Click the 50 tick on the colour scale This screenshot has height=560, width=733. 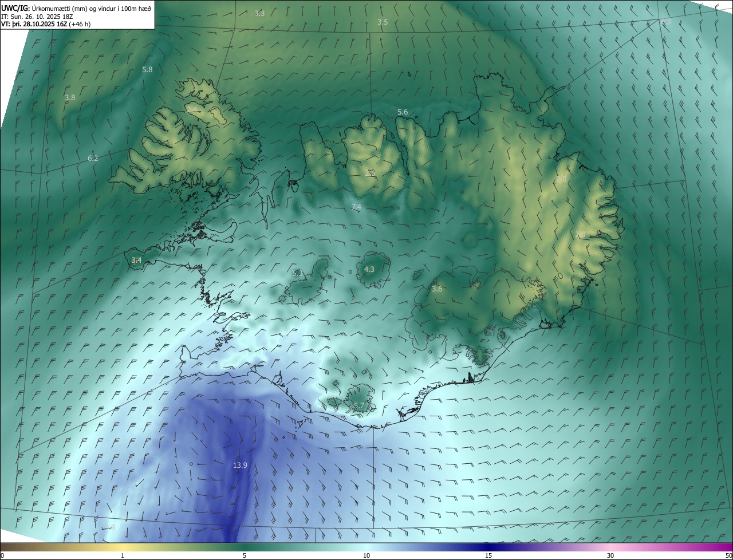728,555
